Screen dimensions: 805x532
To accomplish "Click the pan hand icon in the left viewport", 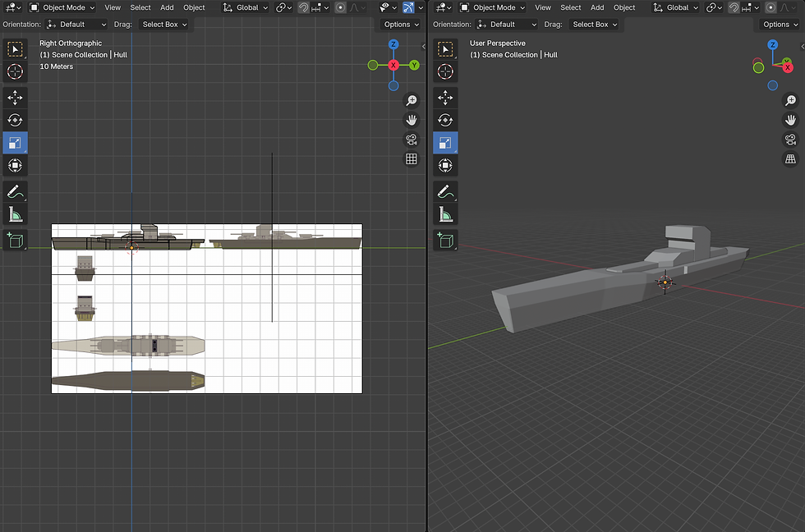I will click(412, 120).
